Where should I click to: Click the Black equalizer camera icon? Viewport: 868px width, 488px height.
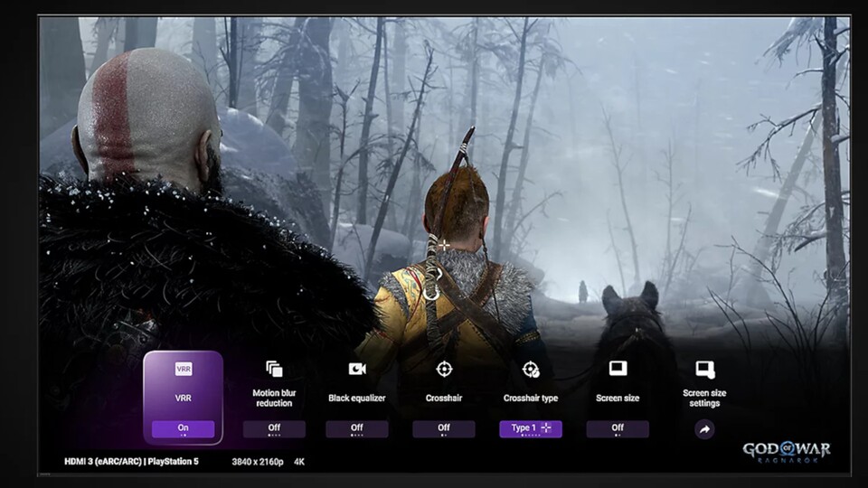point(357,369)
